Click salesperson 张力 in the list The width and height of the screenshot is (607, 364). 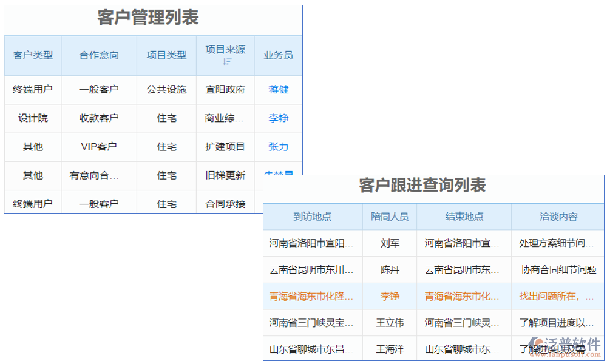(x=277, y=147)
